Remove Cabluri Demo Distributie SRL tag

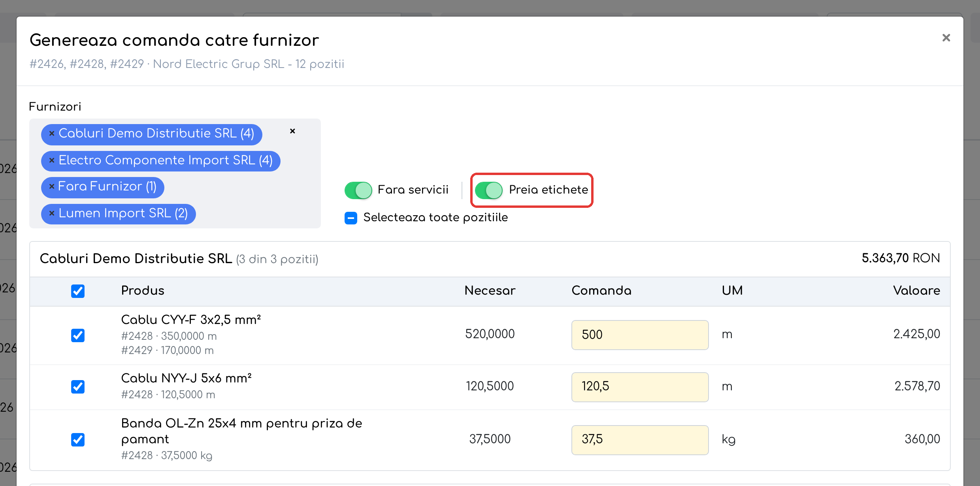tap(51, 134)
